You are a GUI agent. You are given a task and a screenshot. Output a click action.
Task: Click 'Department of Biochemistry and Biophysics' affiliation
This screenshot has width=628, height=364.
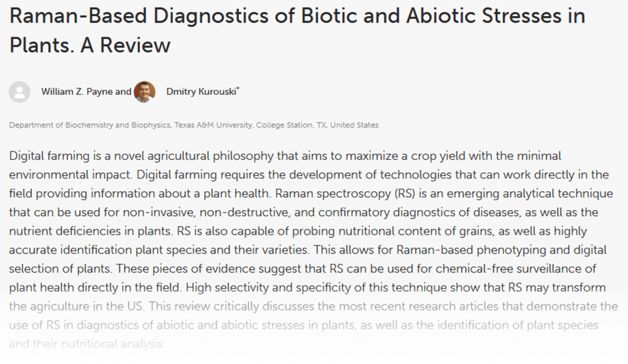pos(90,125)
